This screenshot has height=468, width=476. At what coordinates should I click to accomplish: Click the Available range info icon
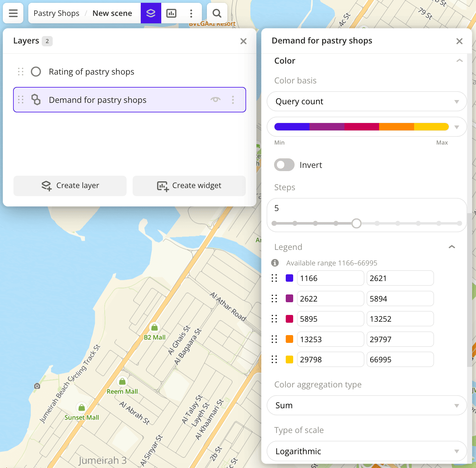point(275,263)
